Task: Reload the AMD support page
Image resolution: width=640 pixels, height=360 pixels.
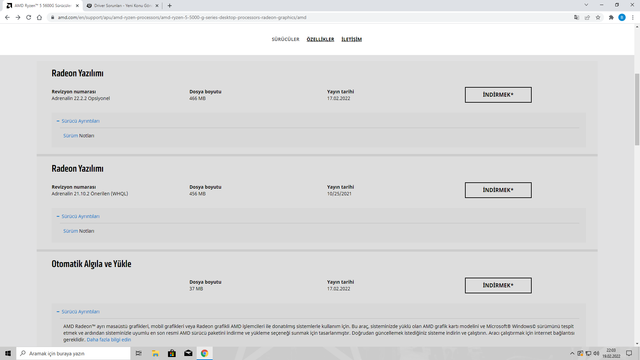Action: pyautogui.click(x=29, y=18)
